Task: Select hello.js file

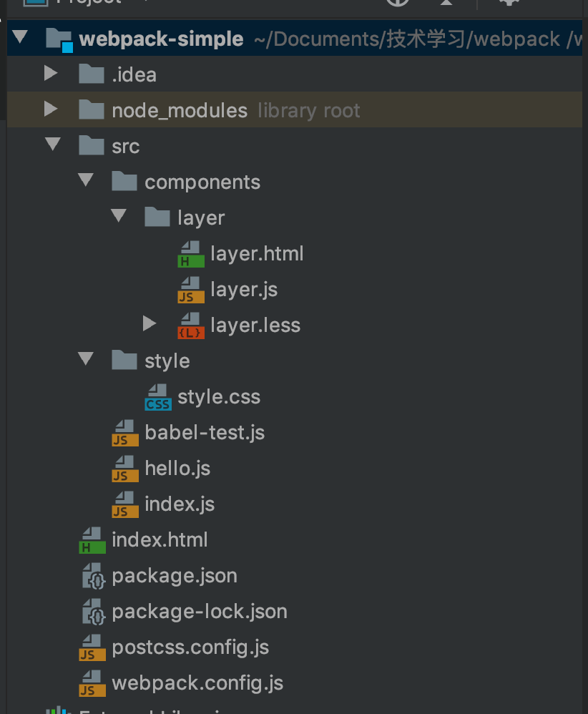Action: [177, 469]
